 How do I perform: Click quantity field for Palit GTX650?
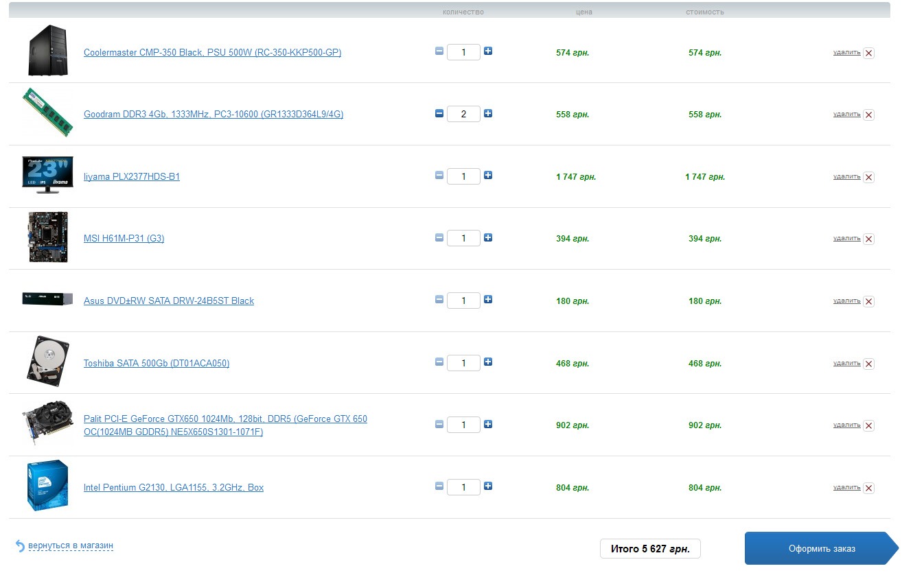click(x=463, y=425)
